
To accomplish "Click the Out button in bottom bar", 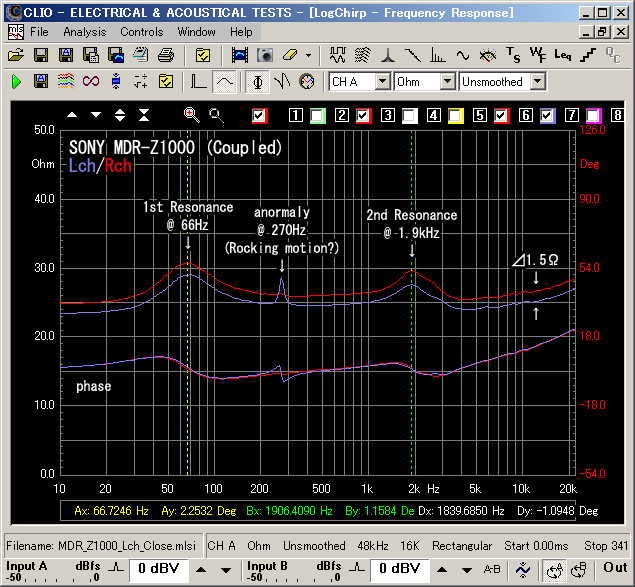I will (x=615, y=568).
